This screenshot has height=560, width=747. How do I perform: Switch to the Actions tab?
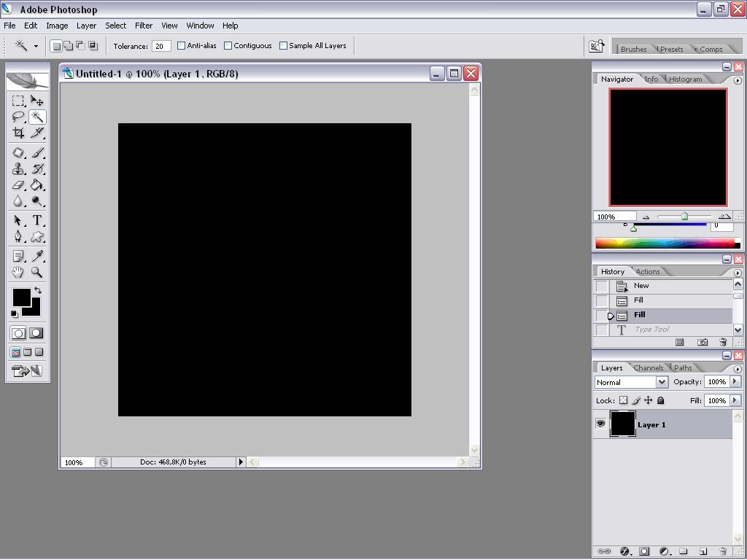(x=648, y=271)
